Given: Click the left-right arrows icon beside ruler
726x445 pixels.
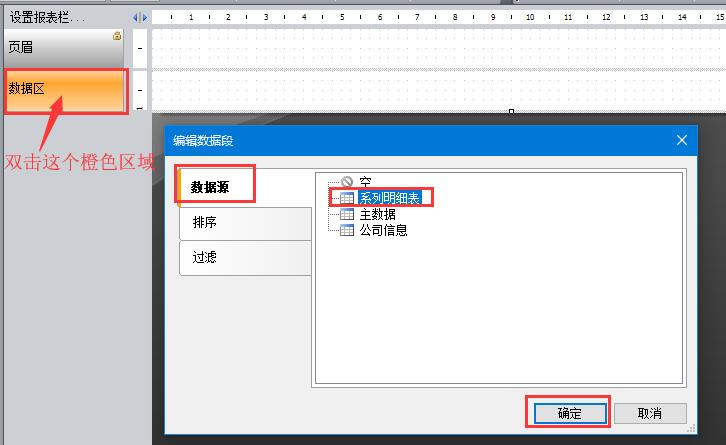Looking at the screenshot, I should (x=140, y=18).
